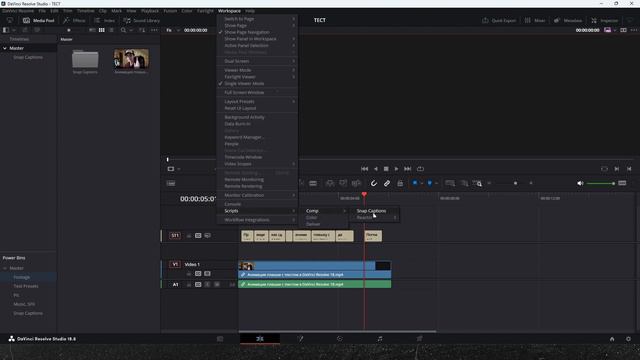Mute the A1 audio track

[217, 284]
